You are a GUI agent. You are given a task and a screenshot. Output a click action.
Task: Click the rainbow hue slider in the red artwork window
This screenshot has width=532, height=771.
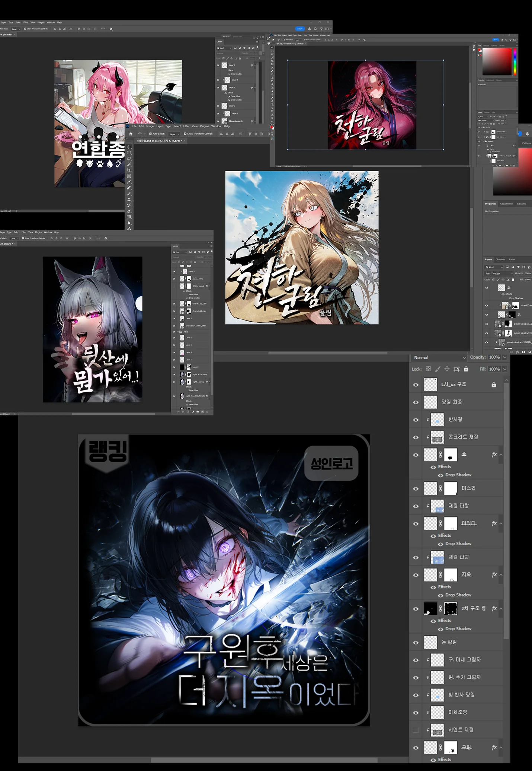coord(515,62)
